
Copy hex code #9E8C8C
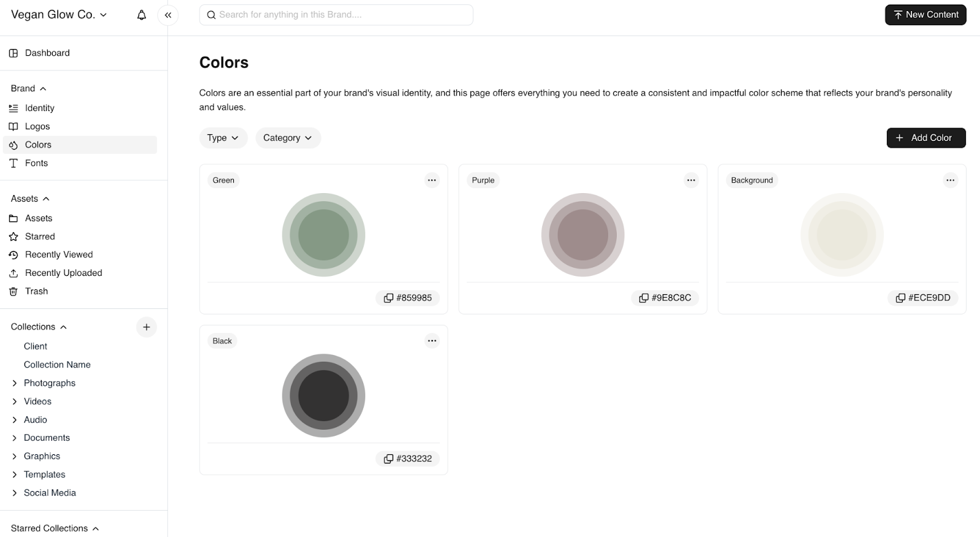[665, 298]
